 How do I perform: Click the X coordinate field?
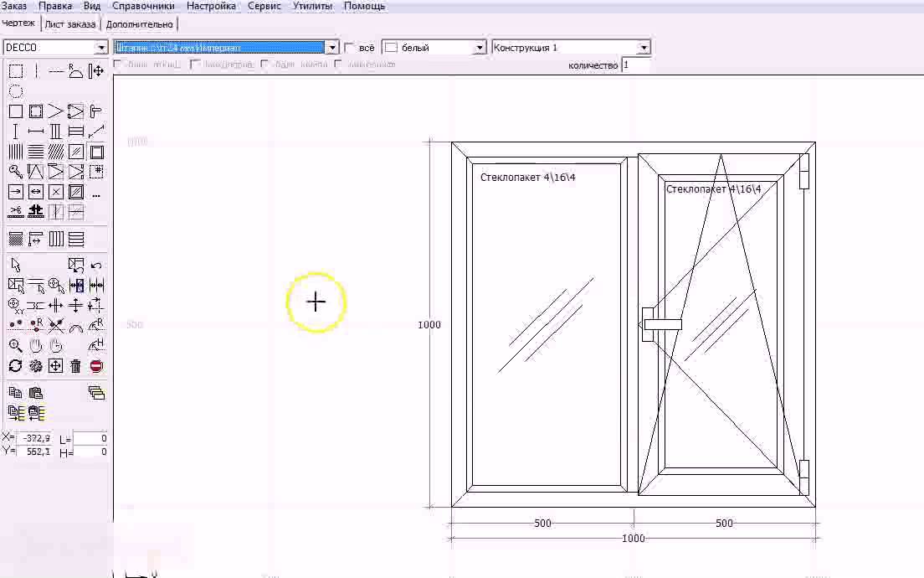(35, 438)
